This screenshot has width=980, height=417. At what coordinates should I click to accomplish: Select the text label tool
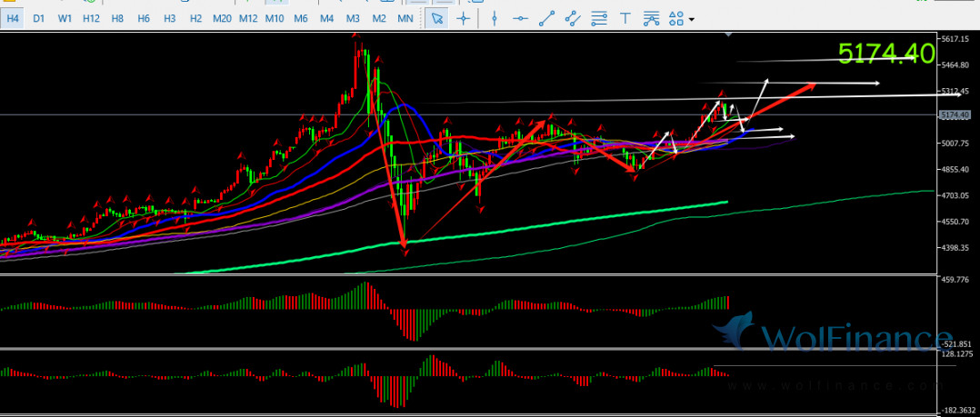coord(625,18)
